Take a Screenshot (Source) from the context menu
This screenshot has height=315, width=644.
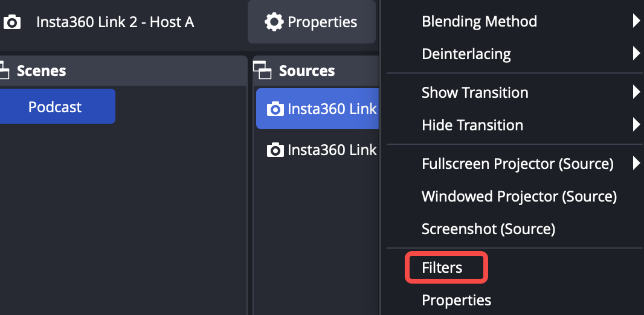point(488,229)
